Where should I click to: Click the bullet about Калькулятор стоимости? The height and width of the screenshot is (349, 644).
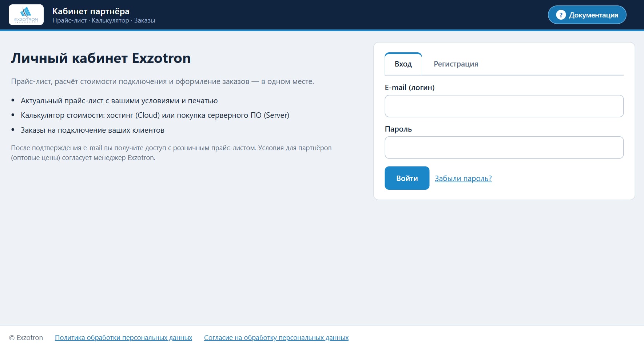[x=155, y=115]
